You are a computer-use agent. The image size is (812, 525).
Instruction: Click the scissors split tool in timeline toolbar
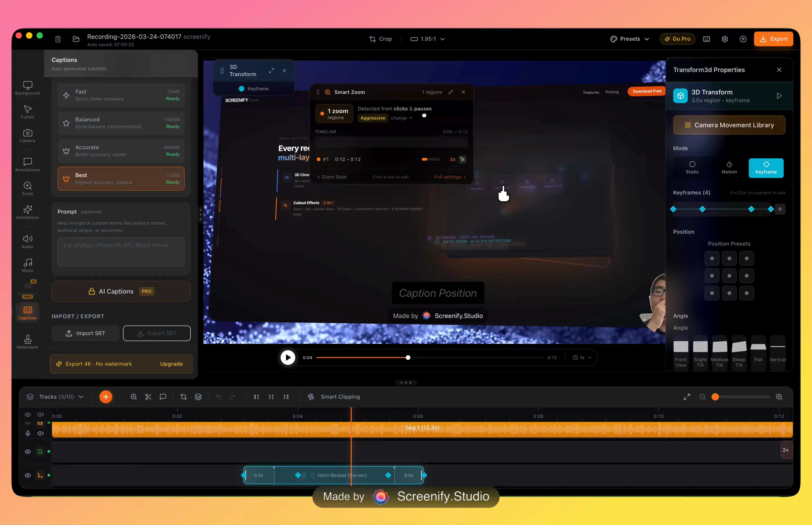148,397
